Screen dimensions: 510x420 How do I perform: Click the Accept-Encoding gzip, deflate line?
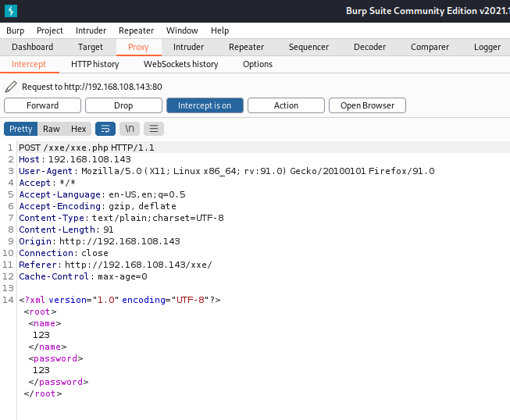98,206
